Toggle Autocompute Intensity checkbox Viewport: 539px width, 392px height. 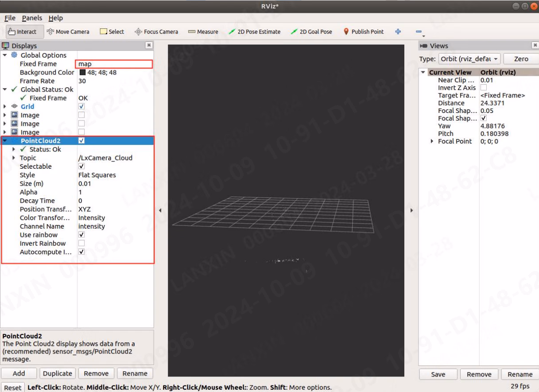pyautogui.click(x=81, y=252)
